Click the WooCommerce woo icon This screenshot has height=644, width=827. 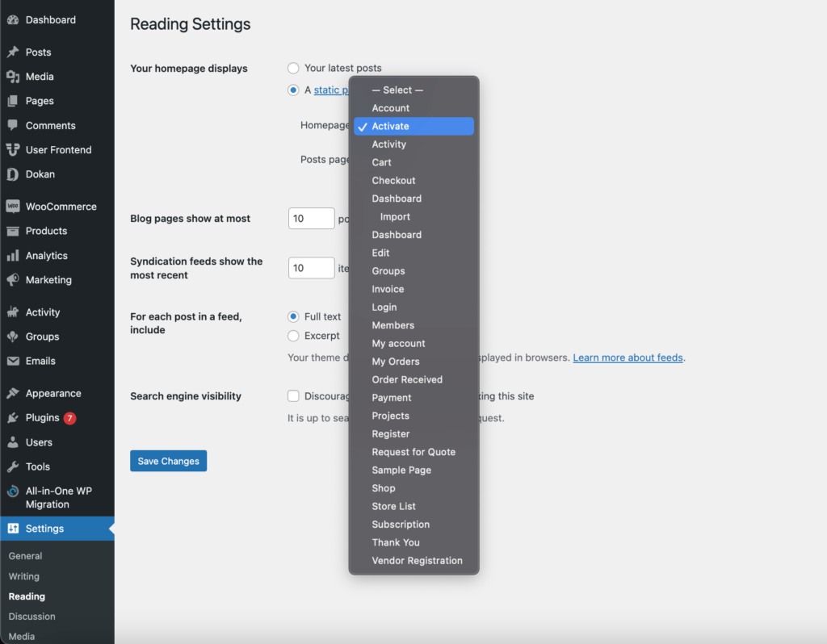[13, 207]
